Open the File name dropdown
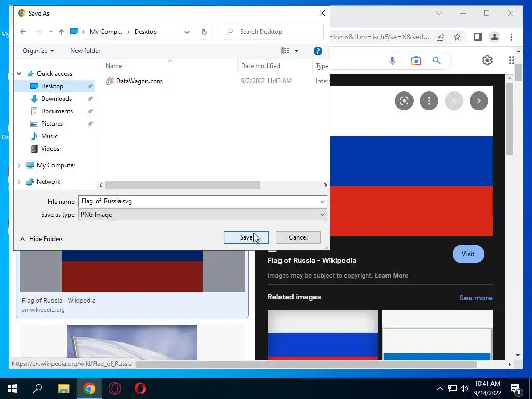The image size is (532, 399). click(322, 202)
